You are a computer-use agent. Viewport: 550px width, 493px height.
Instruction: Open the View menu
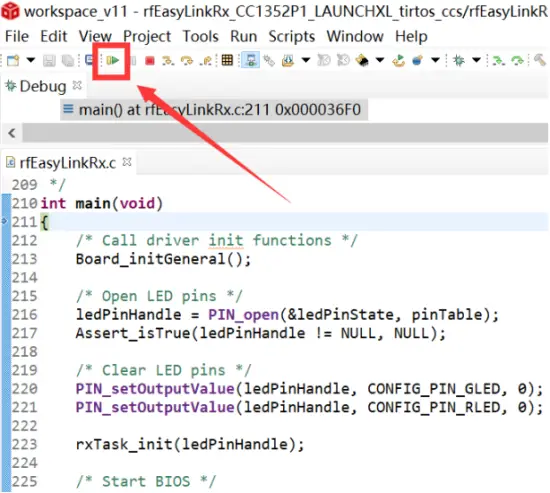pyautogui.click(x=95, y=36)
